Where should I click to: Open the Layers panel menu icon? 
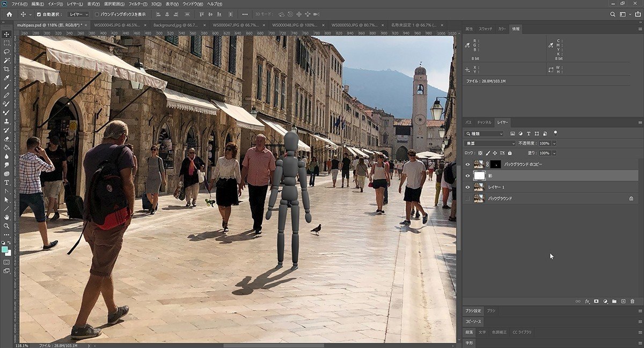click(640, 122)
